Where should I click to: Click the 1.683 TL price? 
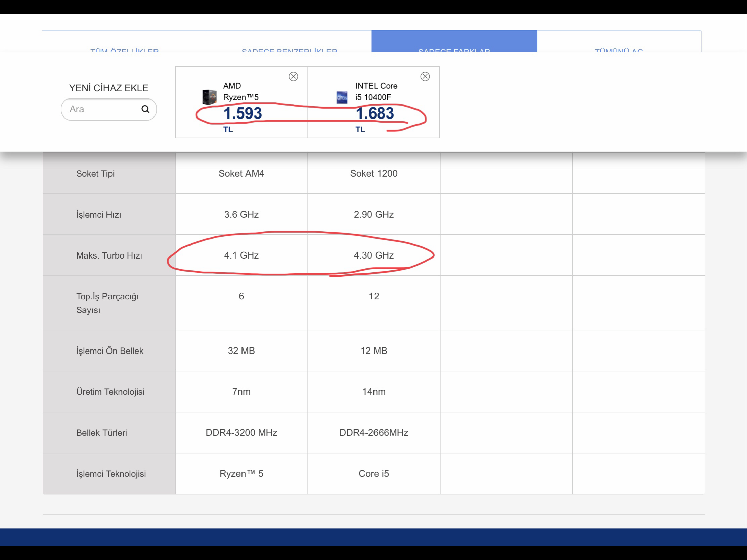coord(375,113)
